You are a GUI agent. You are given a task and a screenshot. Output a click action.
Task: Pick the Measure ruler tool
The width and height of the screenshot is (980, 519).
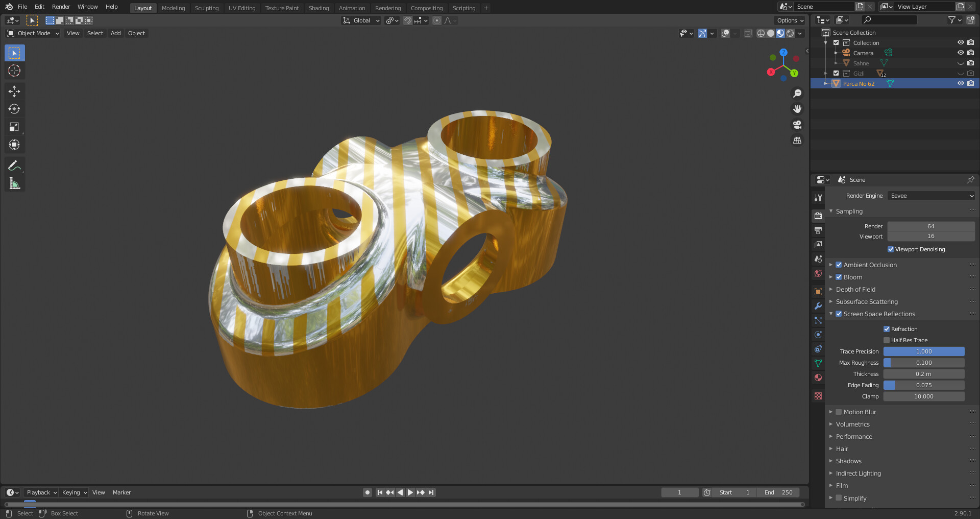click(x=14, y=183)
